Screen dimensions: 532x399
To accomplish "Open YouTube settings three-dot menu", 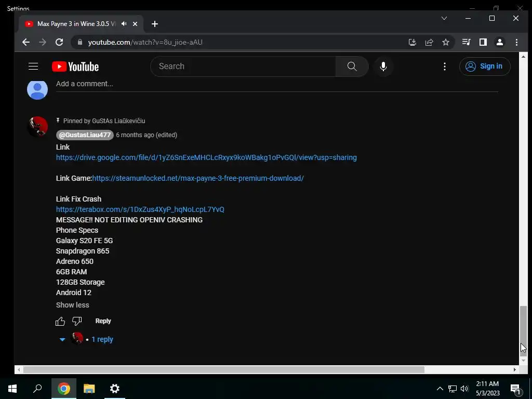I will tap(445, 66).
